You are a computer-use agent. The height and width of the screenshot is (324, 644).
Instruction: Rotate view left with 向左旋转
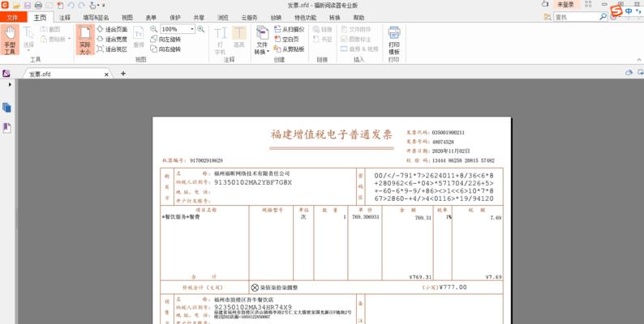tap(165, 40)
